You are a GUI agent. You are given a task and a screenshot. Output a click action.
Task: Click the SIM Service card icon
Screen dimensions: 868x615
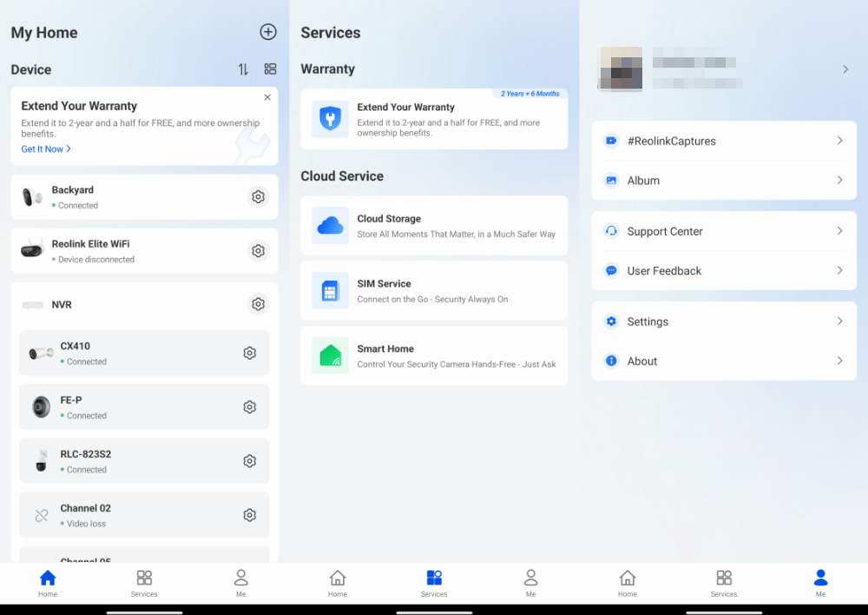click(x=330, y=290)
